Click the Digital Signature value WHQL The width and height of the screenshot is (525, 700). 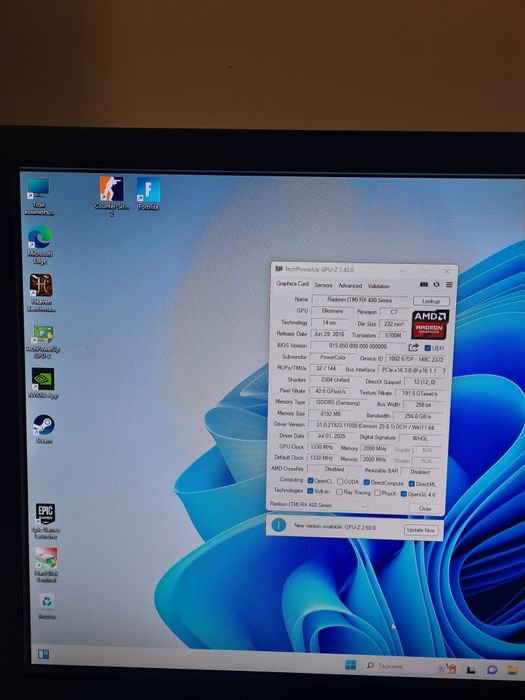pyautogui.click(x=420, y=438)
